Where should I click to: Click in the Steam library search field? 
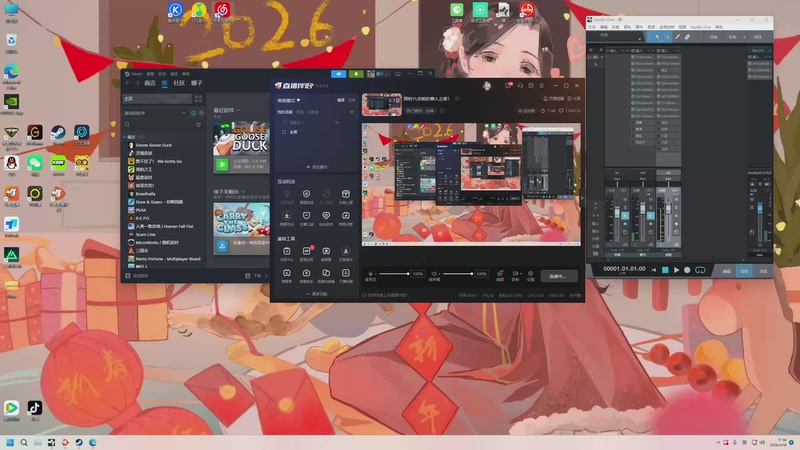(158, 124)
